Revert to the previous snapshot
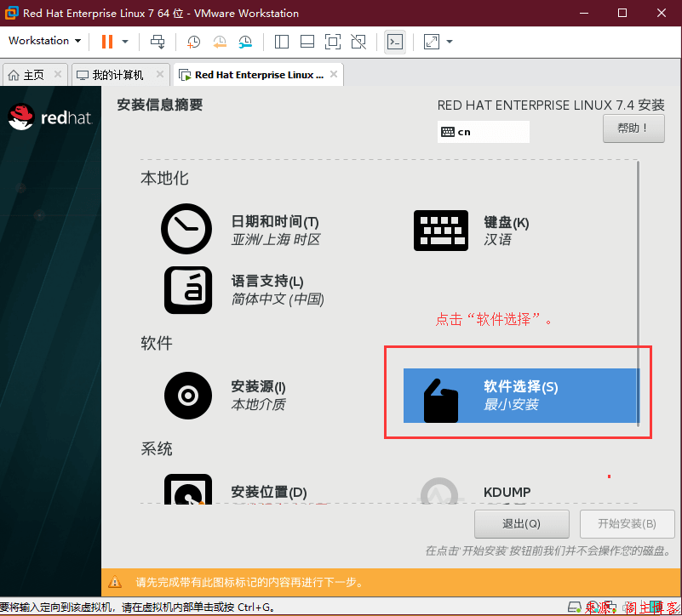This screenshot has height=616, width=682. tap(220, 42)
